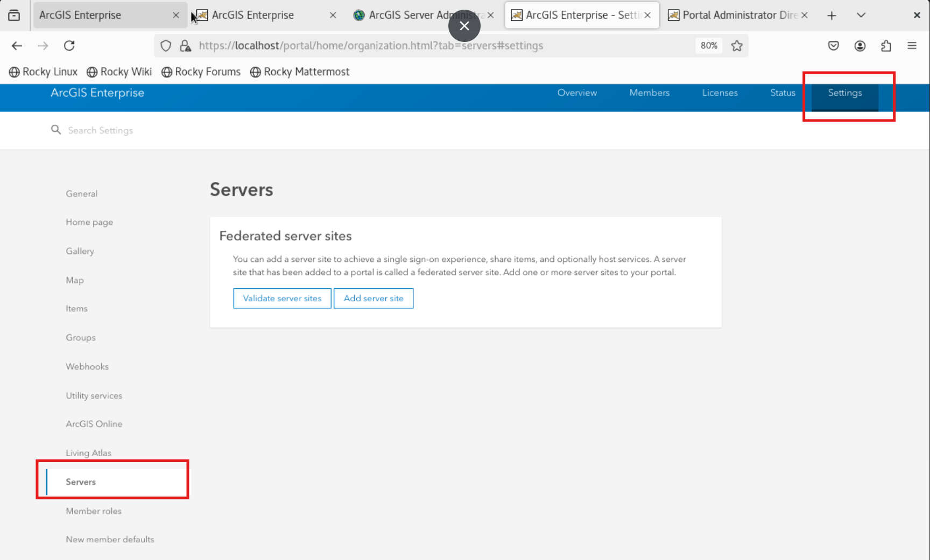Click the search magnifier in Search Settings
Screen dimensions: 930x560
point(56,130)
